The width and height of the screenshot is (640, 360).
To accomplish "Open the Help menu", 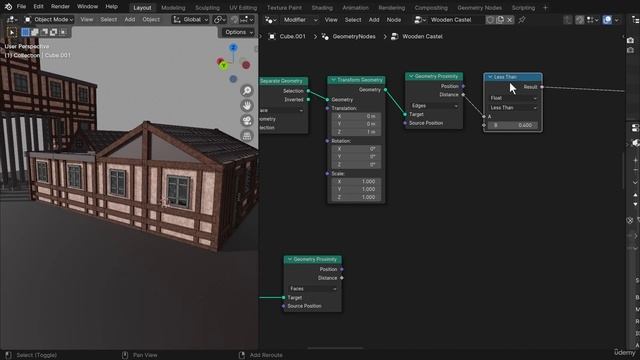I will pyautogui.click(x=111, y=7).
